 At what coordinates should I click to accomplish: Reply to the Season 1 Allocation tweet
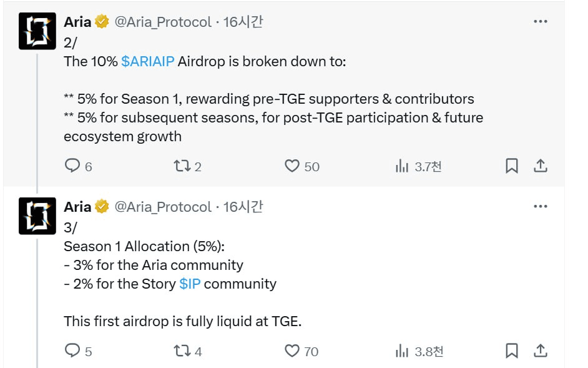point(73,351)
